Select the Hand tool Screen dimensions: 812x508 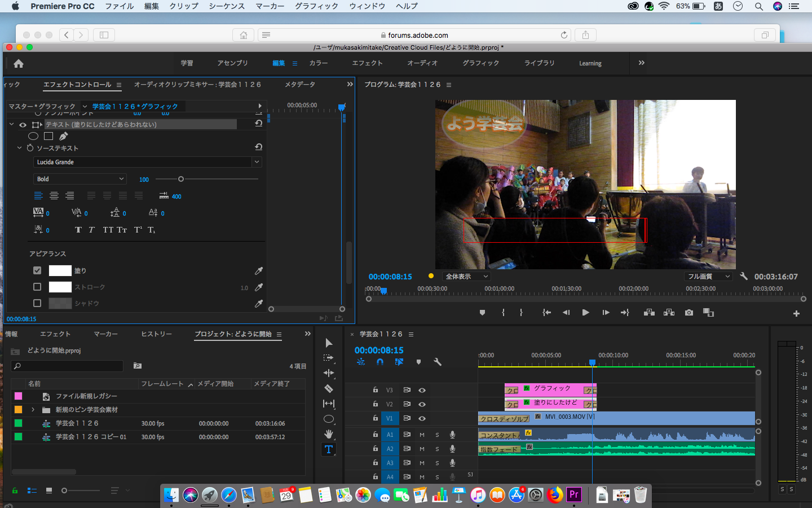(x=328, y=434)
